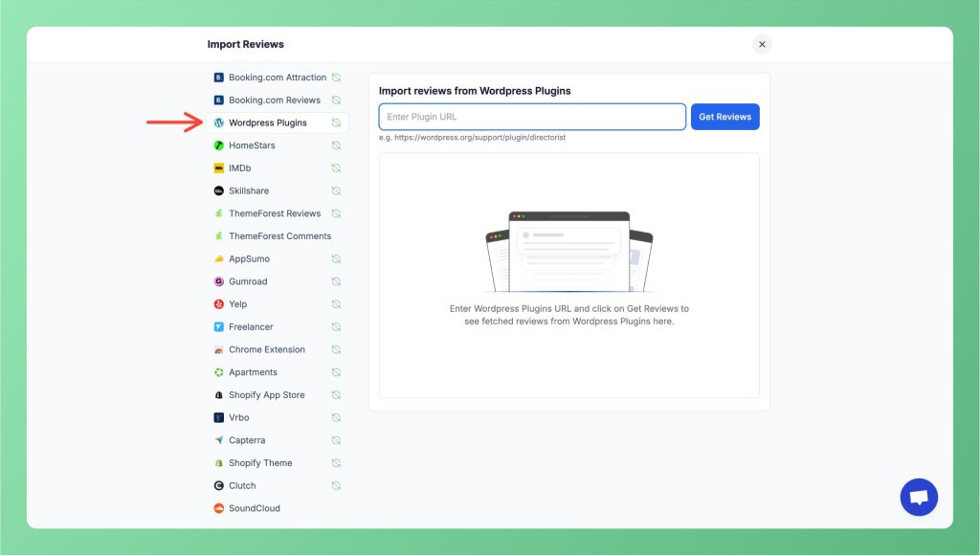Click the sync icon beside Booking.com Attraction
Screen dimensions: 980x556
point(336,78)
